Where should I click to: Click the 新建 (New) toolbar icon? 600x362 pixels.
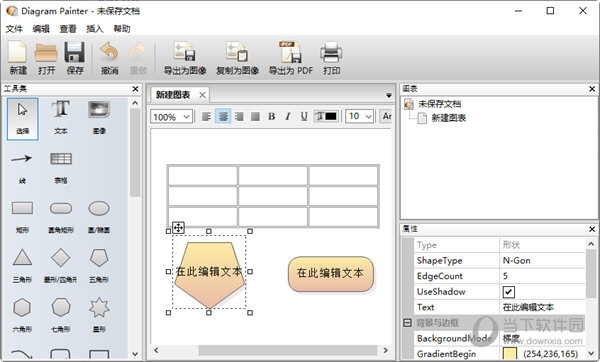[x=18, y=52]
